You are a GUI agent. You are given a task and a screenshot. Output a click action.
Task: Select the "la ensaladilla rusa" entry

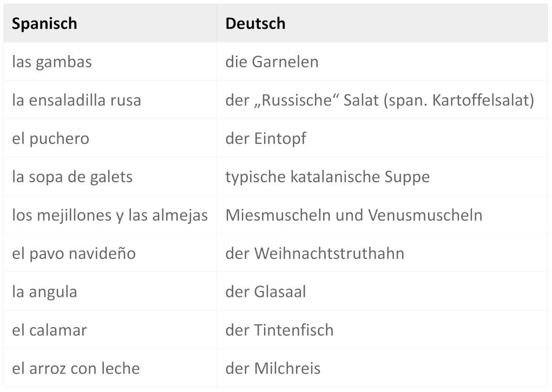pyautogui.click(x=76, y=101)
